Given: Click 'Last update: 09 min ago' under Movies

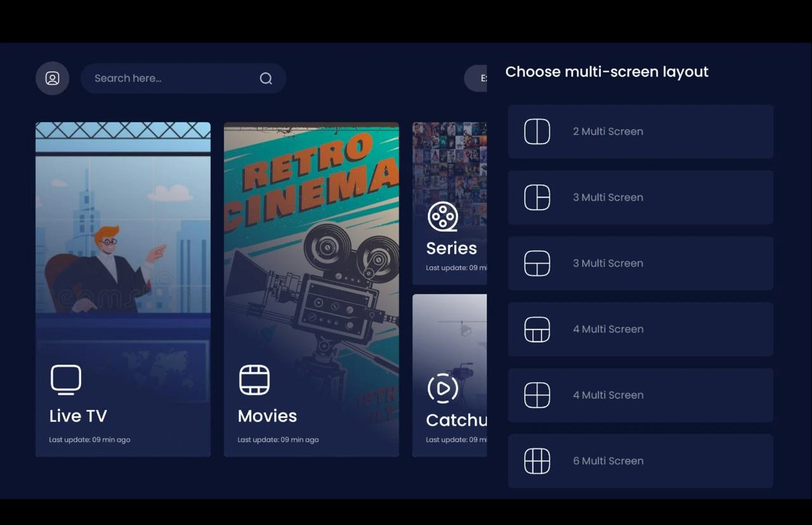Looking at the screenshot, I should click(278, 439).
